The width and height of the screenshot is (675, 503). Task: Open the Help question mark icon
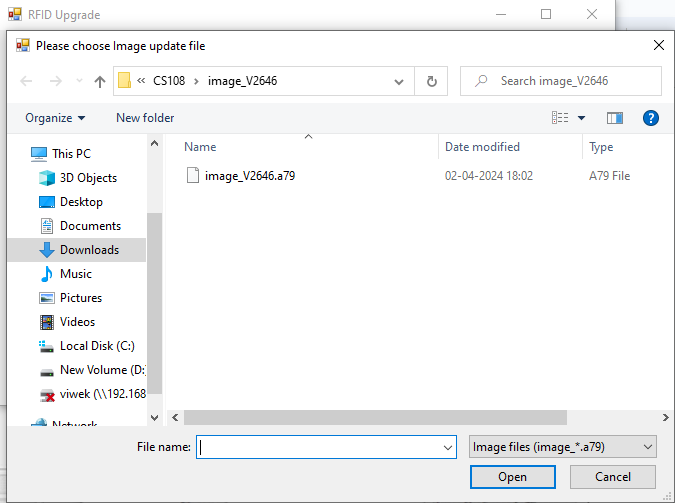(x=650, y=118)
